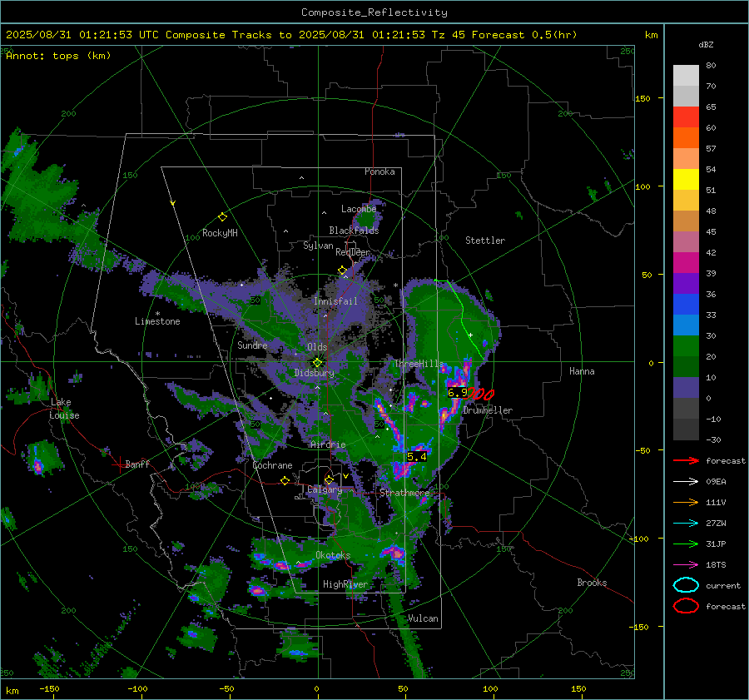Click the 'Forecast 0.5(hr)' header text
Viewport: 749px width, 700px height.
click(x=524, y=35)
